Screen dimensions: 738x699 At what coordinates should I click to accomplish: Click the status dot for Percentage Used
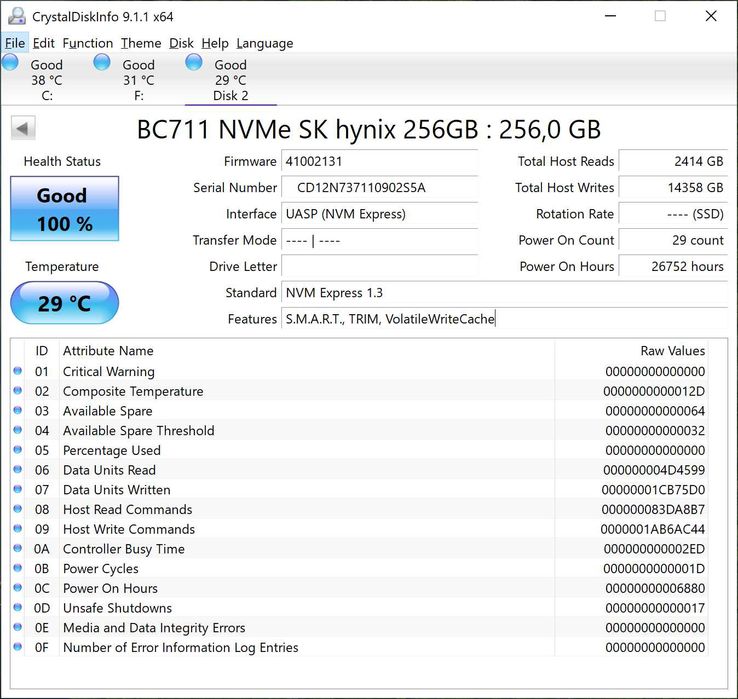[x=18, y=450]
